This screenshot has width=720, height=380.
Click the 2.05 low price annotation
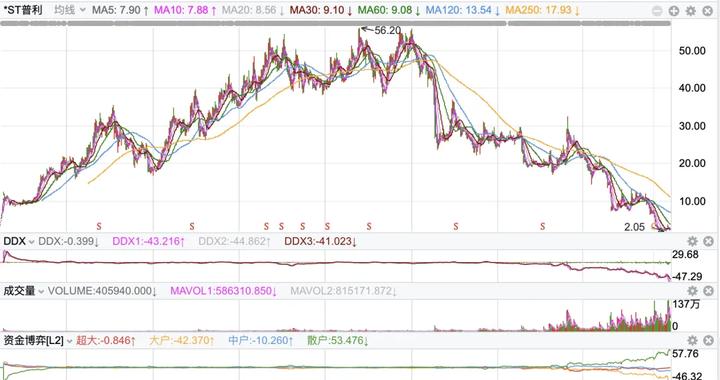(635, 227)
